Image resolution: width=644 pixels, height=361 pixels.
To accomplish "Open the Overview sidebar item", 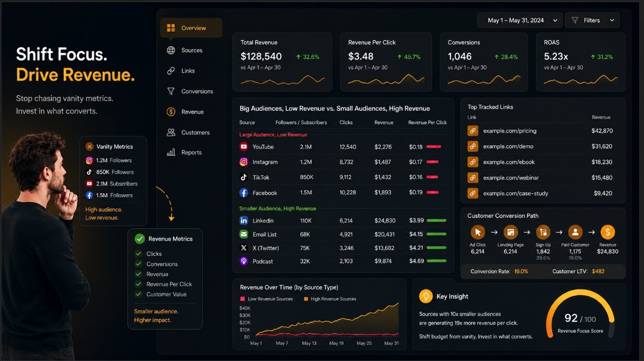I will [x=191, y=28].
